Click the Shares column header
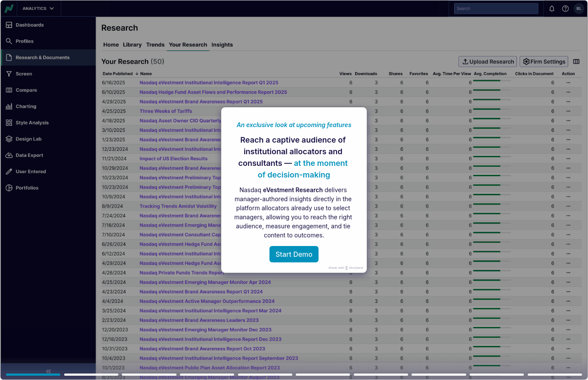Viewport: 588px width, 380px height. (x=396, y=74)
